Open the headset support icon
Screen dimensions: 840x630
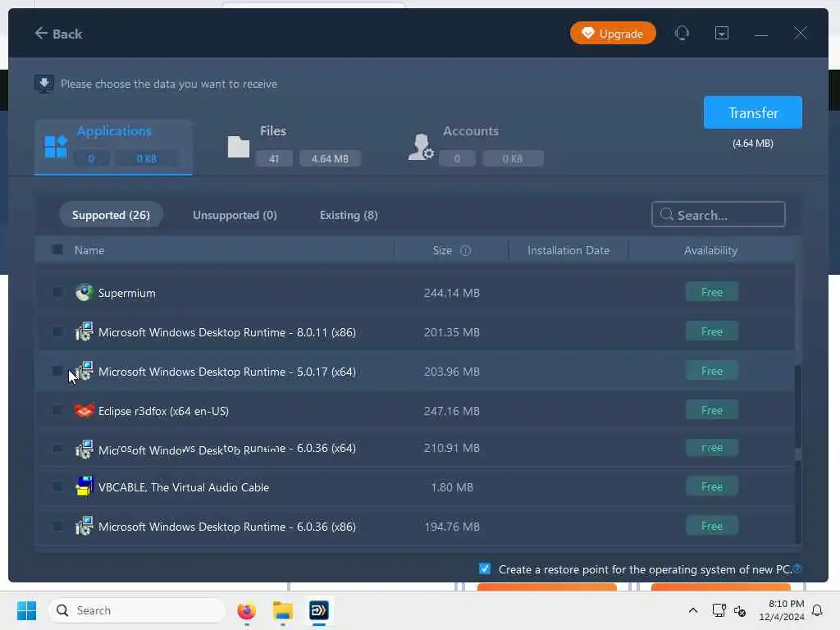682,33
